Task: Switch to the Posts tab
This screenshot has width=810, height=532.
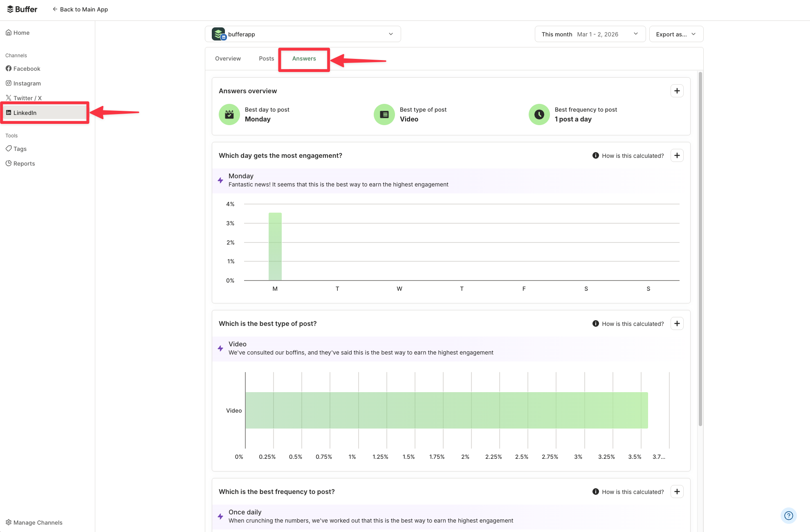Action: tap(266, 58)
